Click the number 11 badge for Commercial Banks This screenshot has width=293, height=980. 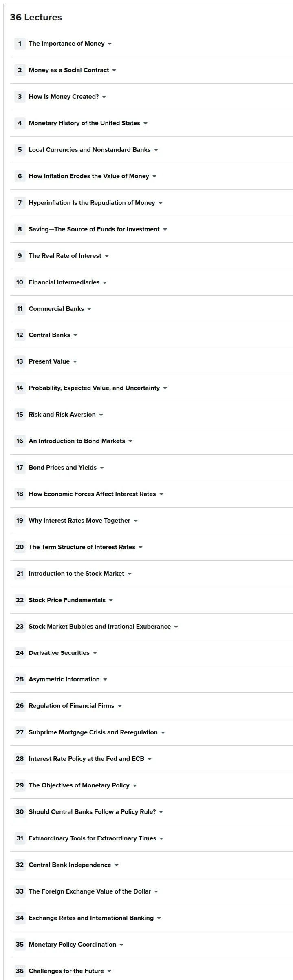(x=20, y=309)
